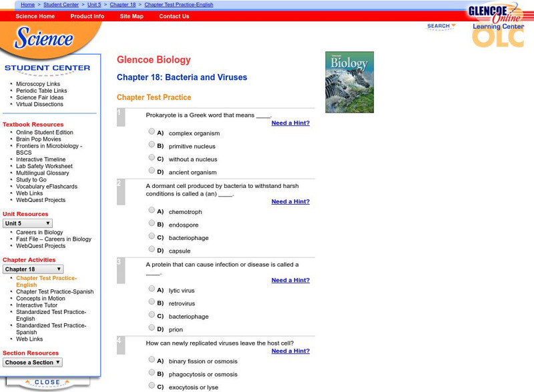Select answer A complex organism
This screenshot has height=392, width=534.
(x=152, y=131)
